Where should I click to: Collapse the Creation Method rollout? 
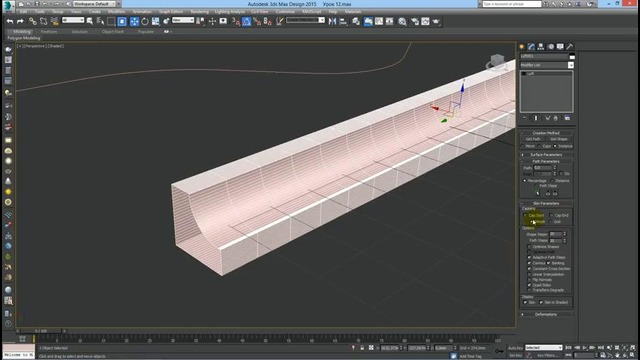coord(546,133)
